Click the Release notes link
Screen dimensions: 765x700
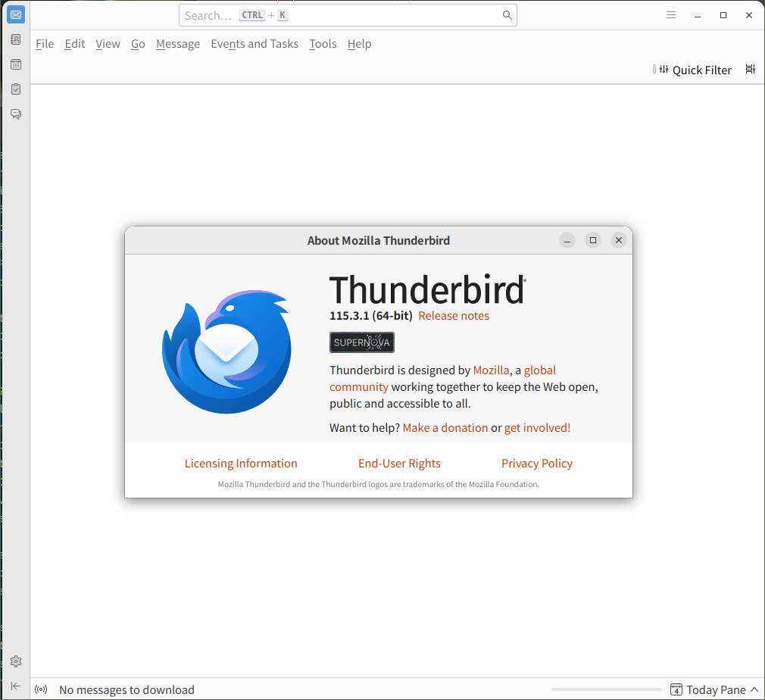tap(454, 316)
